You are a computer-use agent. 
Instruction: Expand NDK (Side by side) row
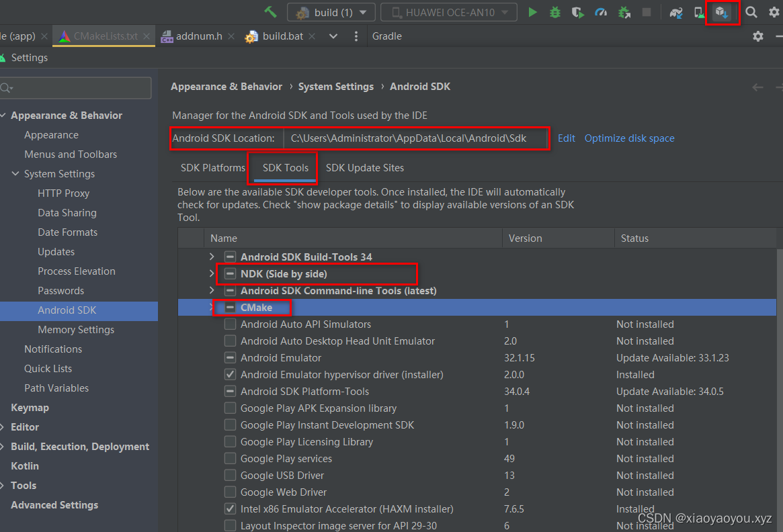click(x=212, y=273)
